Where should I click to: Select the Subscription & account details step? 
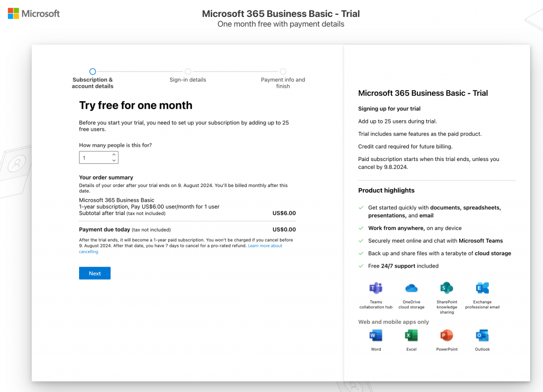pyautogui.click(x=93, y=72)
